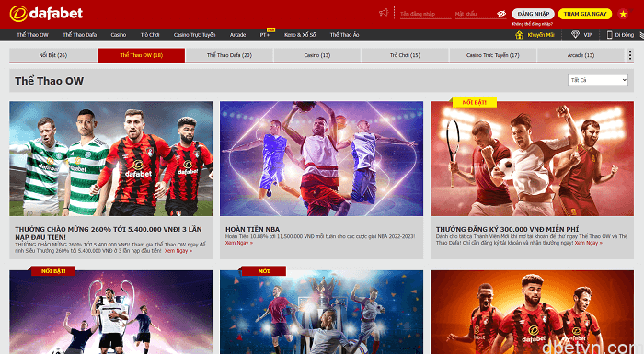Click the dafabet logo
This screenshot has width=644, height=354.
46,14
